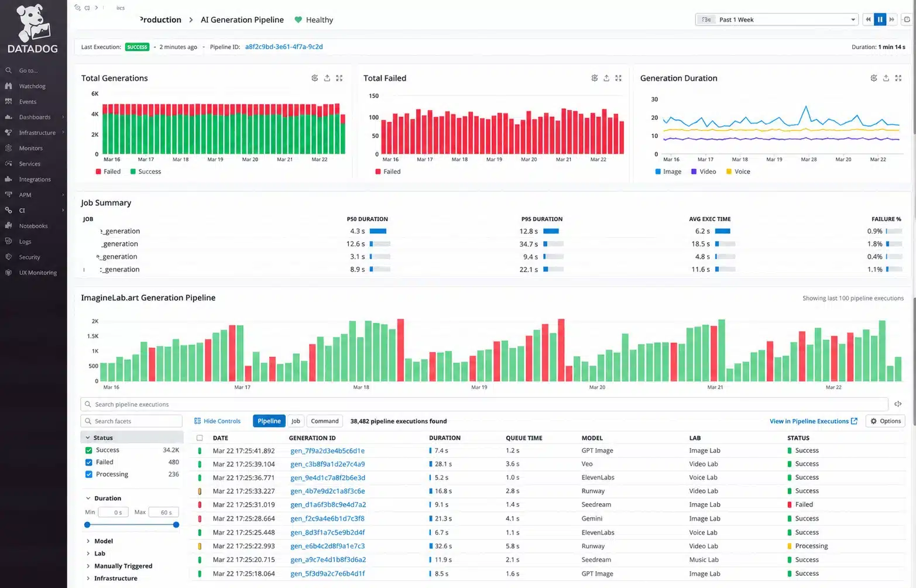916x588 pixels.
Task: Open the Integrations puzzle icon
Action: 8,179
